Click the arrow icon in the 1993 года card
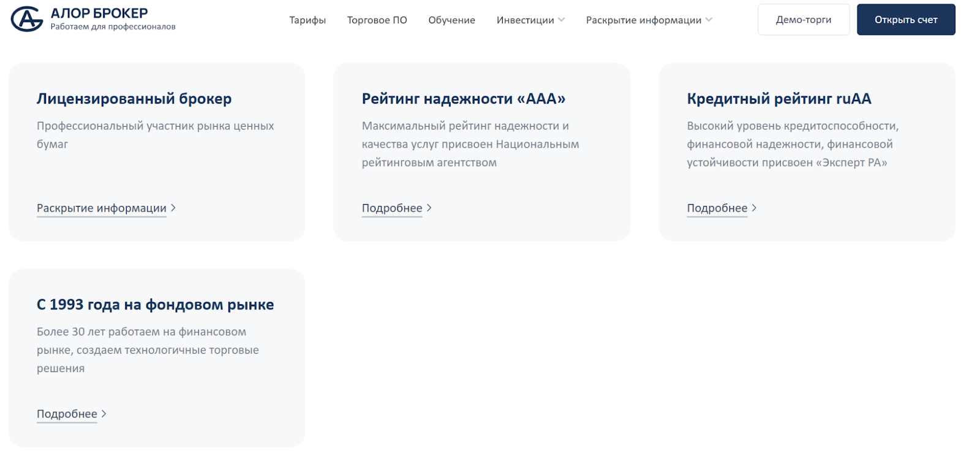The height and width of the screenshot is (453, 980). (x=104, y=414)
